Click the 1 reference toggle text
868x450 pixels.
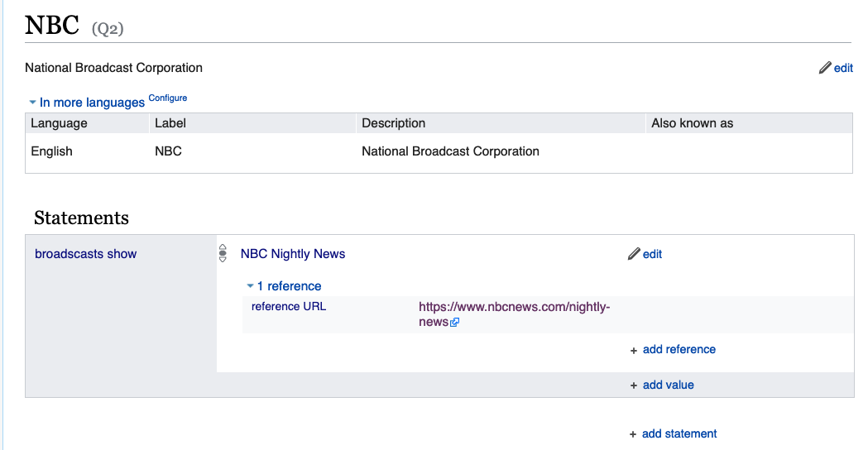point(289,286)
